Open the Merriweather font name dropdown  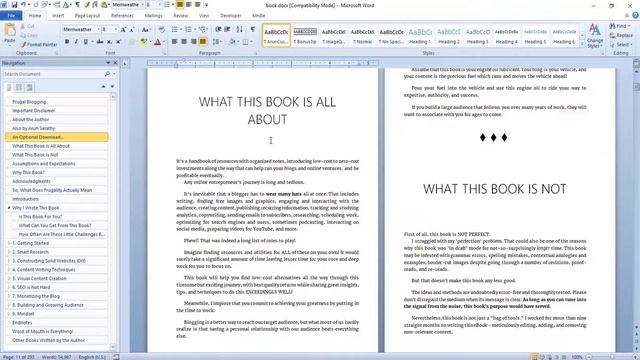(x=98, y=29)
